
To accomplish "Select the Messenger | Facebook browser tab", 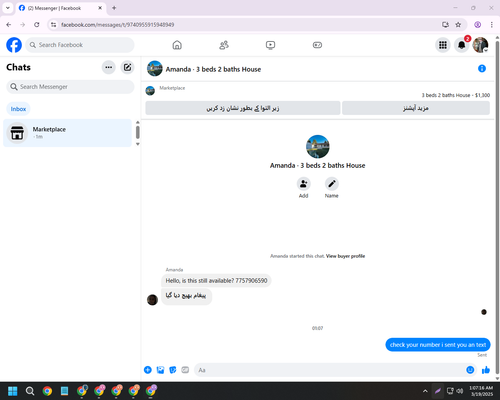I will point(61,8).
